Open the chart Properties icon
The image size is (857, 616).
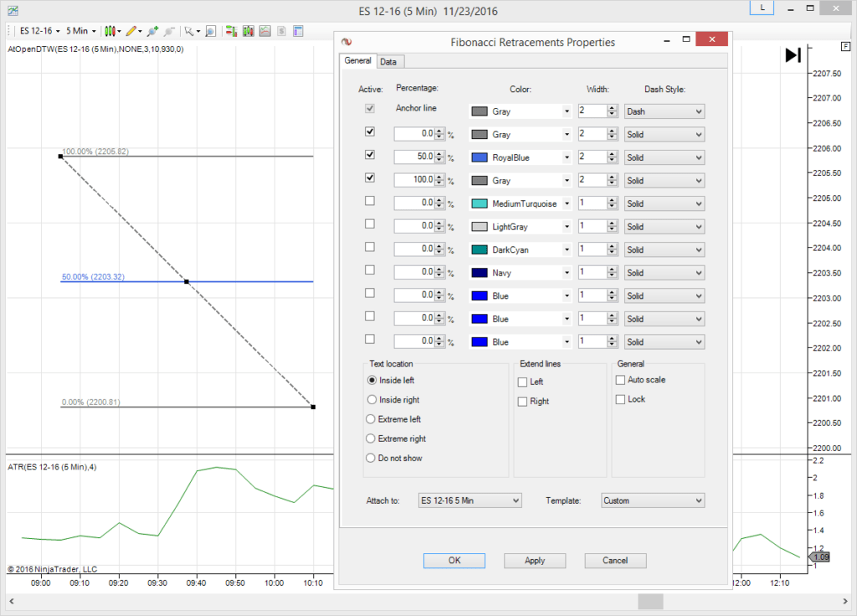coord(298,31)
